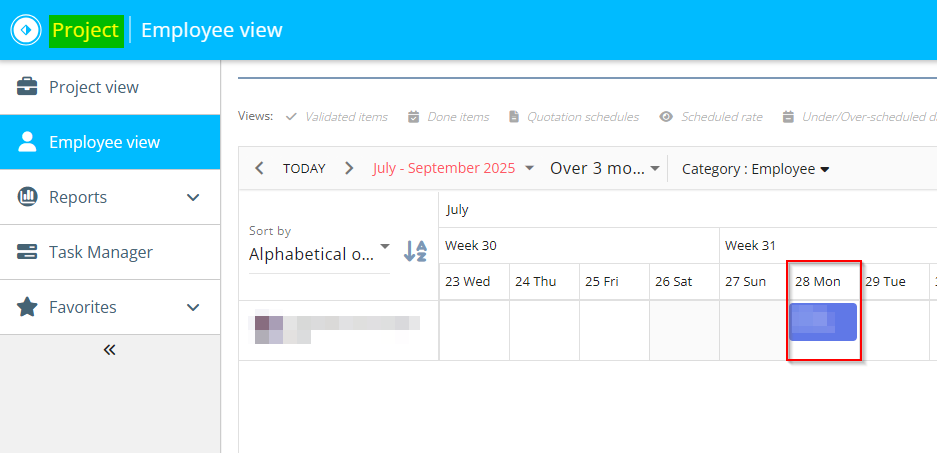Click the Project view briefcase icon
The height and width of the screenshot is (453, 937).
28,87
